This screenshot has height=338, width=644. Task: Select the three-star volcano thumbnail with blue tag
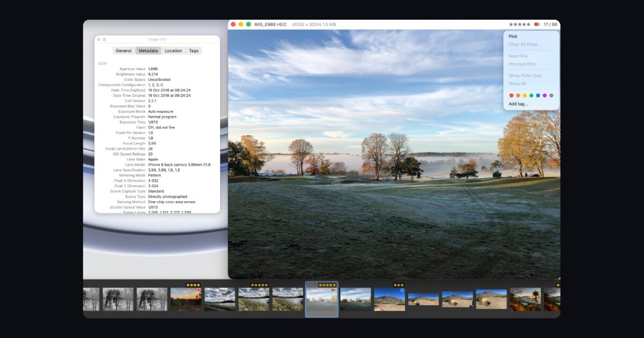coord(389,299)
